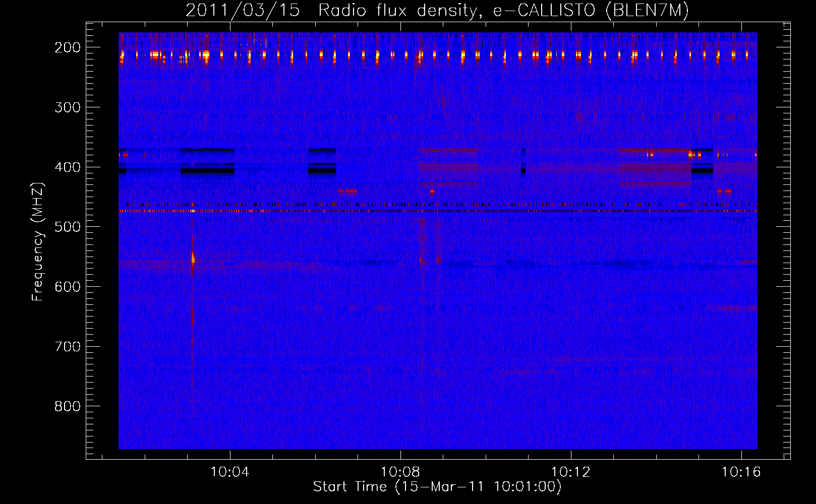Click the Frequency (MHZ) axis label

tap(38, 241)
